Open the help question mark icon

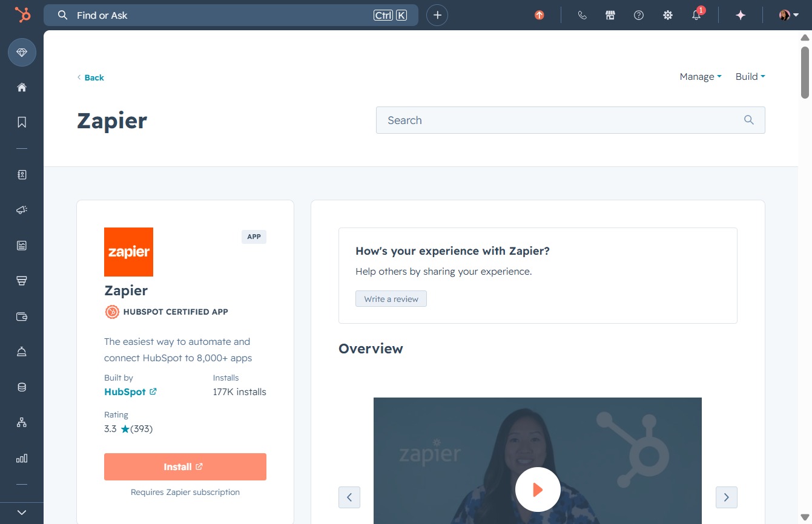tap(639, 15)
